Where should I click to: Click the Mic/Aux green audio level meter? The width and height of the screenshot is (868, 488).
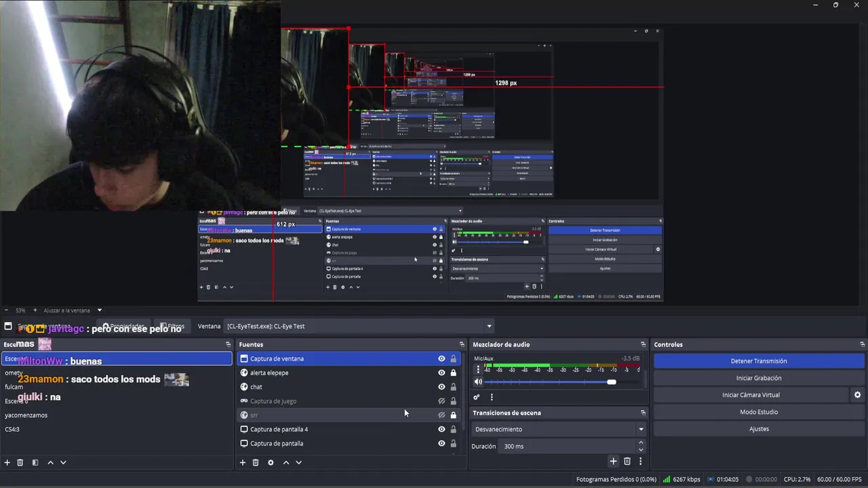561,367
